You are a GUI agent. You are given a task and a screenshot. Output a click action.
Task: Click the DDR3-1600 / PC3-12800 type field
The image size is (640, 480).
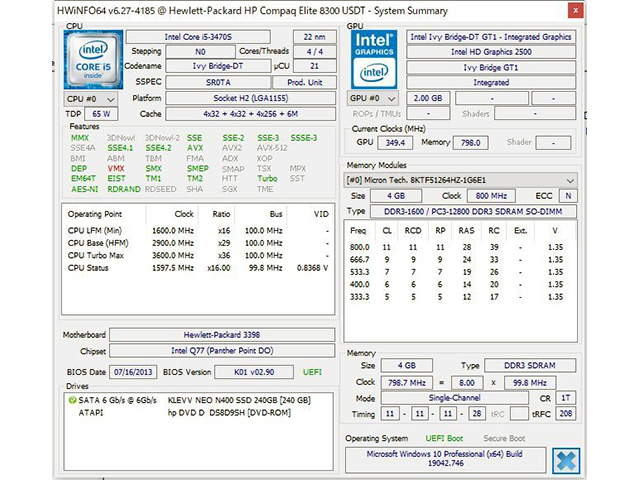(473, 211)
